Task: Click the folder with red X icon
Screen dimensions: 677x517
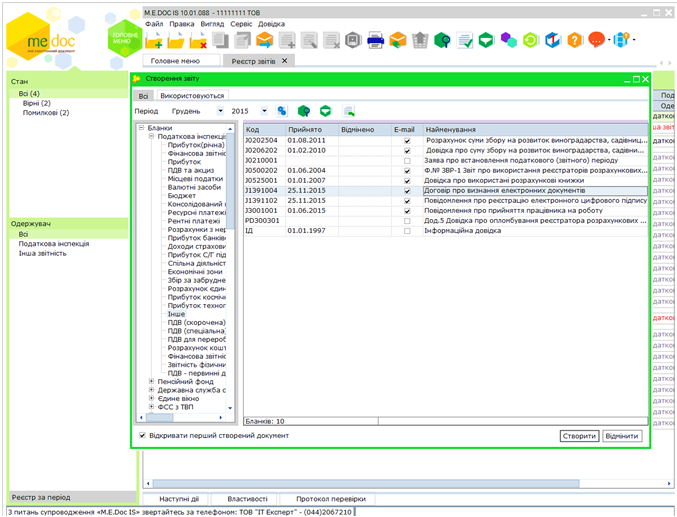Action: click(x=198, y=40)
